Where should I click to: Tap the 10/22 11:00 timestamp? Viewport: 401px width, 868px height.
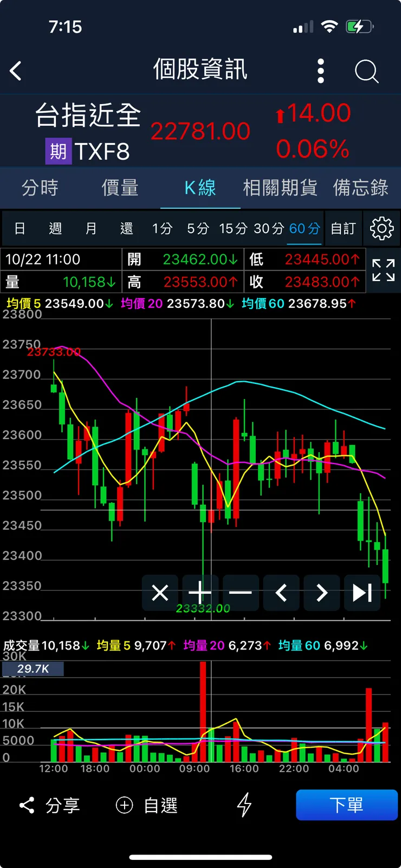click(43, 259)
